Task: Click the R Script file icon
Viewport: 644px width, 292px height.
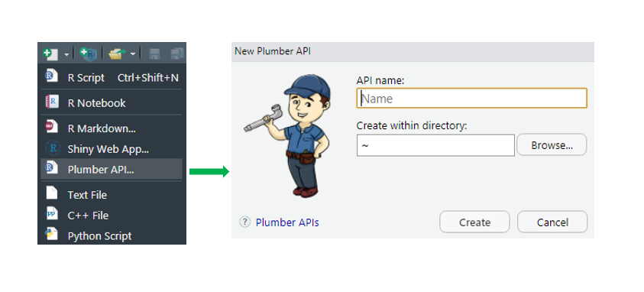Action: pyautogui.click(x=52, y=76)
